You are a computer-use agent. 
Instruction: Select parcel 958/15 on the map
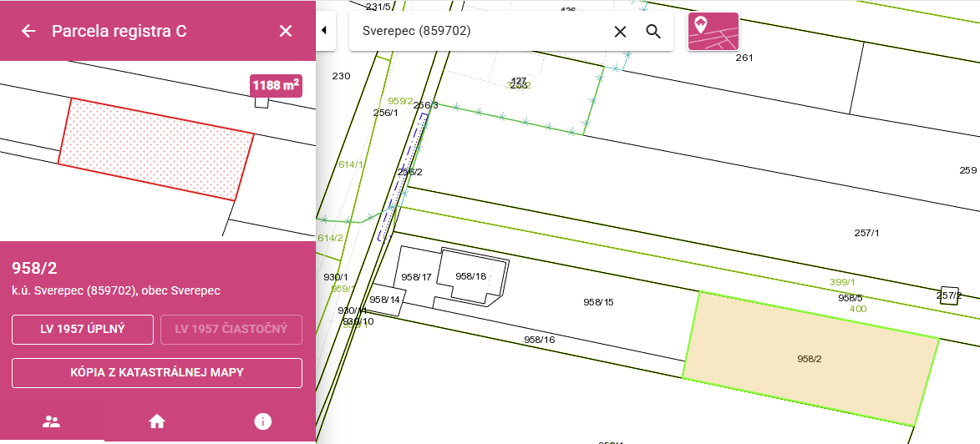click(598, 302)
